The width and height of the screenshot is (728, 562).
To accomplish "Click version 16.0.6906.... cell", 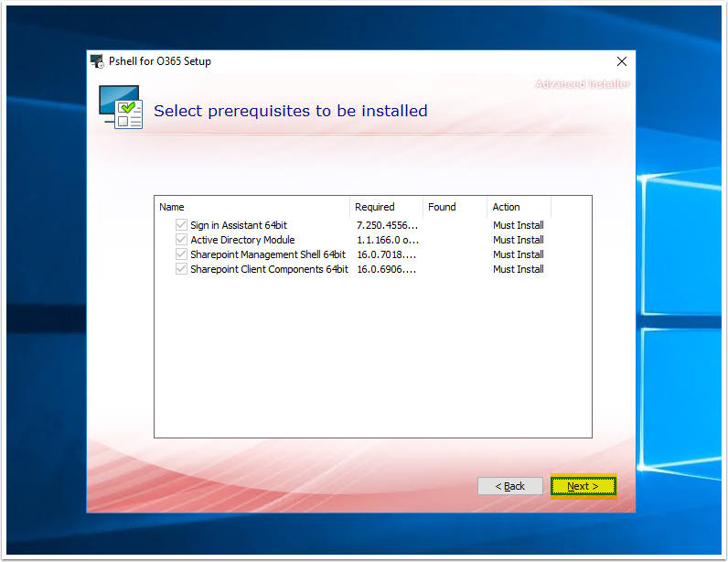I will tap(386, 269).
